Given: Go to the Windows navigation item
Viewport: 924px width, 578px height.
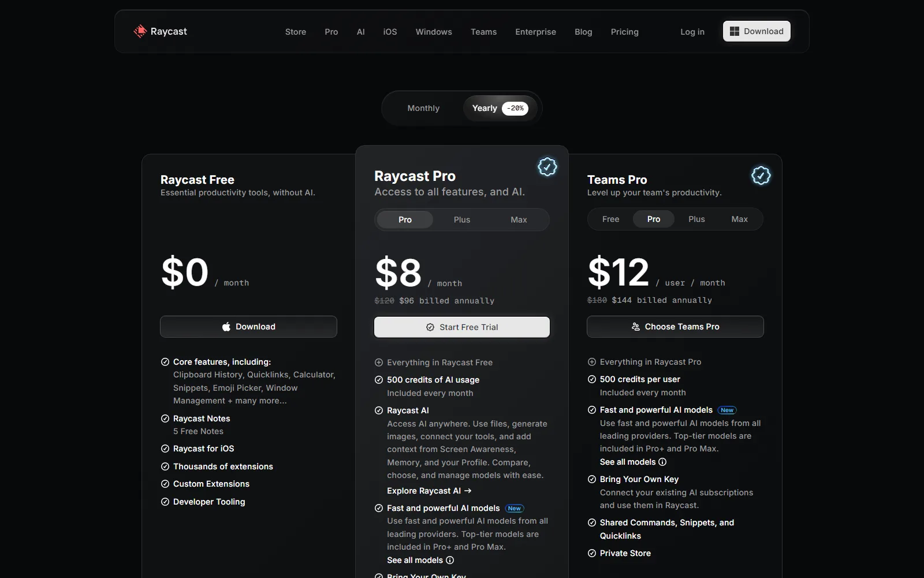Looking at the screenshot, I should point(434,32).
